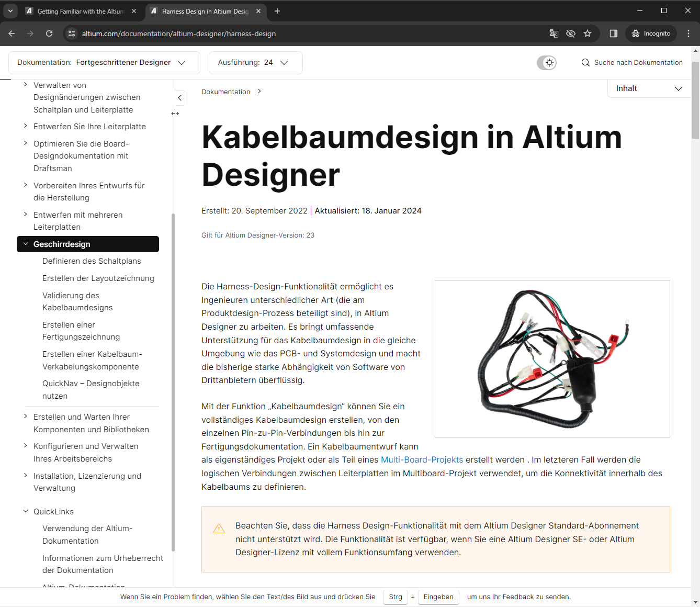Screen dimensions: 700x607
Task: Open the Dokumentation Fortgeschrittener Designer dropdown
Action: click(x=104, y=63)
